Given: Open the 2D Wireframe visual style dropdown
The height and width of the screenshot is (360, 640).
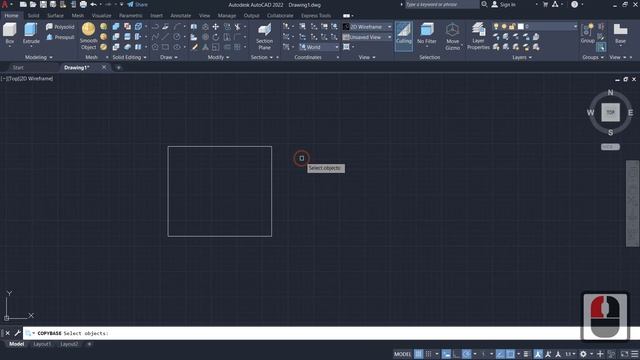Looking at the screenshot, I should click(x=367, y=27).
